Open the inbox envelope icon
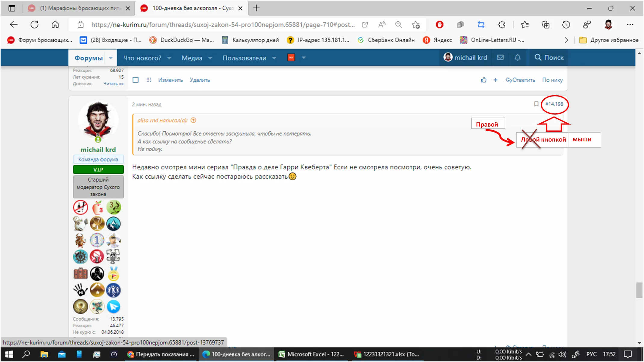Viewport: 644px width, 362px height. [x=500, y=57]
